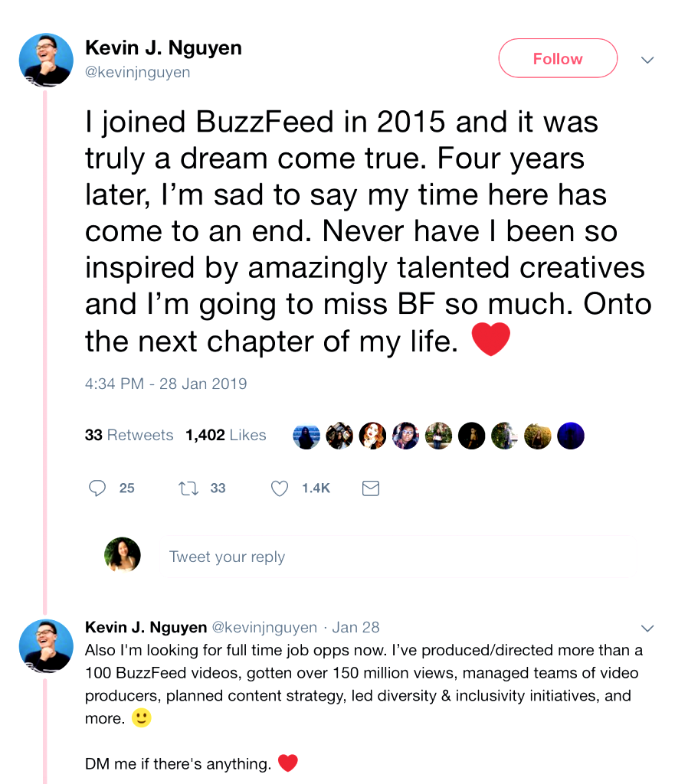Click the red-haired liker avatar thumbnail
Screen dimensions: 688x784
[372, 436]
